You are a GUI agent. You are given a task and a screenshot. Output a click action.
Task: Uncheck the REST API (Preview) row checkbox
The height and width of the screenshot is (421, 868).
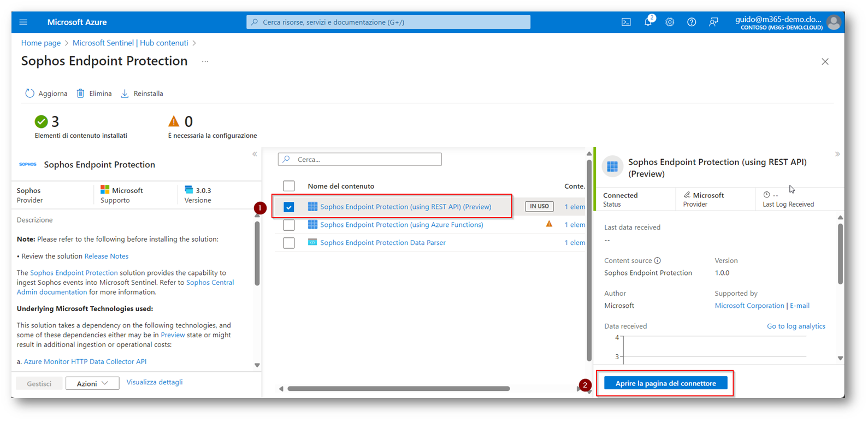coord(289,207)
